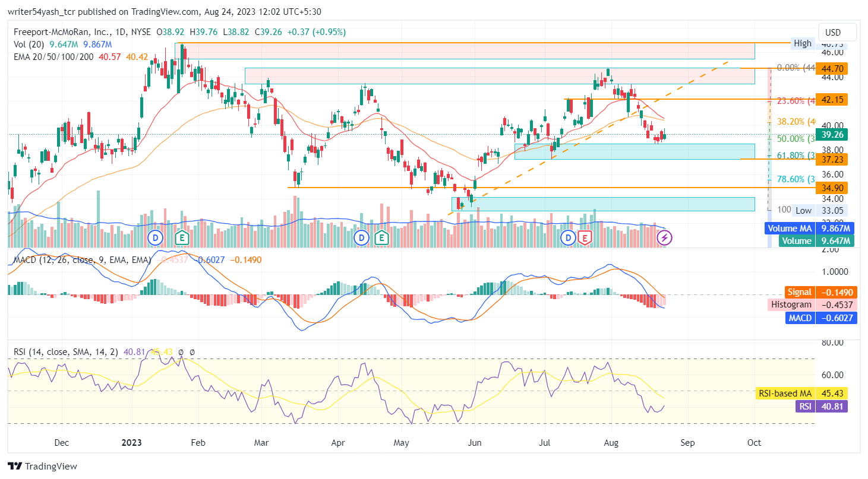Click the 39.26 current price label
868x479 pixels.
[832, 135]
